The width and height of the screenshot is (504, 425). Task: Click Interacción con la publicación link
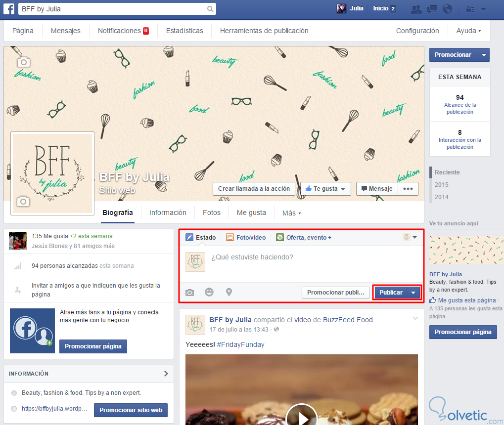(x=460, y=143)
